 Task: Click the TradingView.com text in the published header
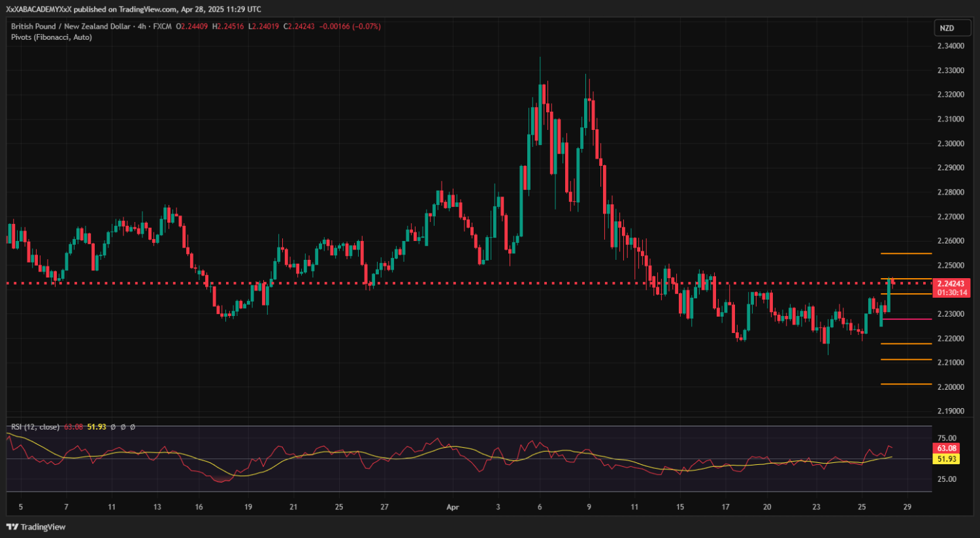pyautogui.click(x=148, y=9)
